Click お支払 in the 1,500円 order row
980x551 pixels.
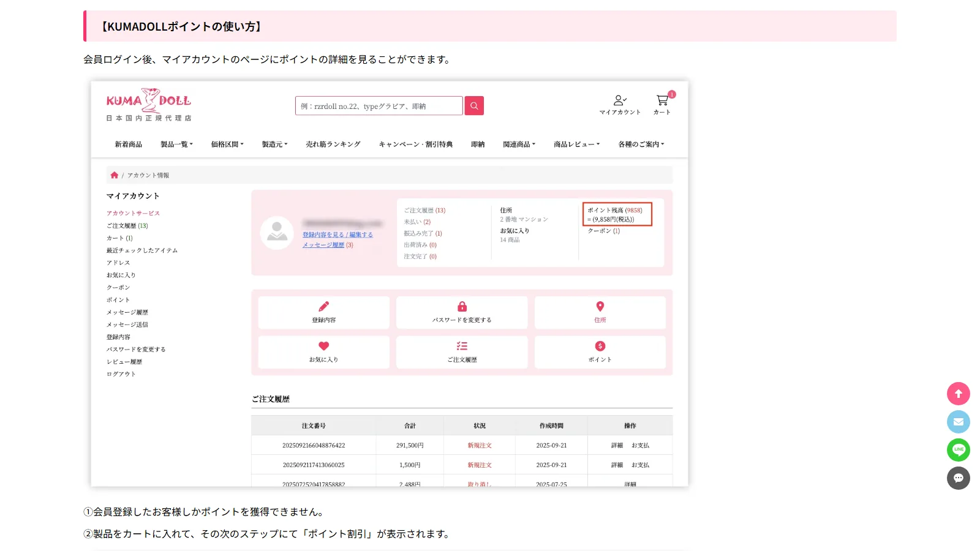(x=640, y=465)
